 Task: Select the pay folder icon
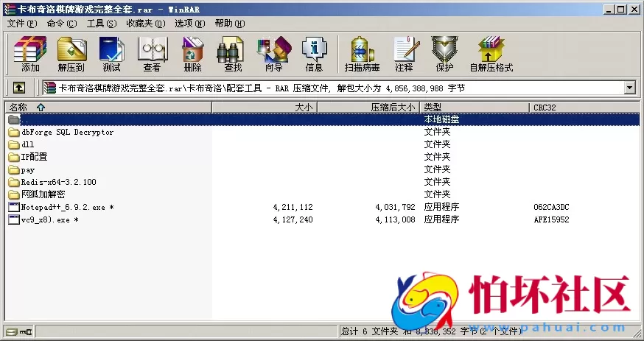pyautogui.click(x=14, y=169)
